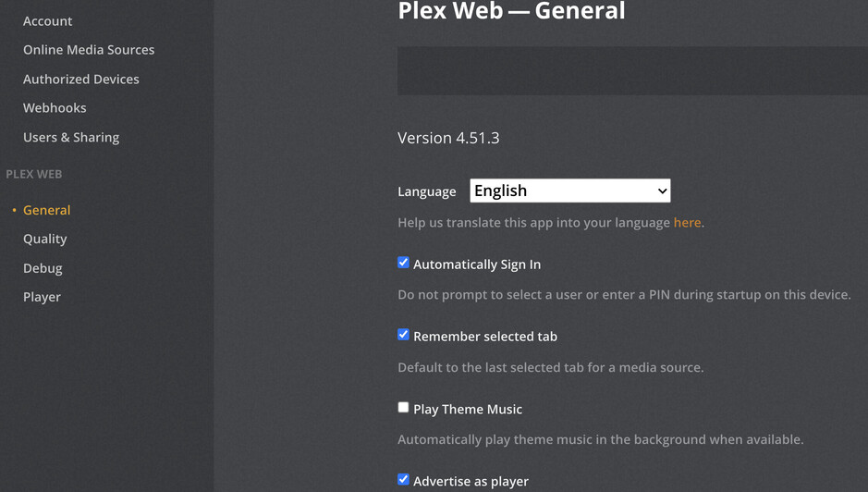Click the 'here' translation link
Image resolution: width=868 pixels, height=492 pixels.
[687, 223]
